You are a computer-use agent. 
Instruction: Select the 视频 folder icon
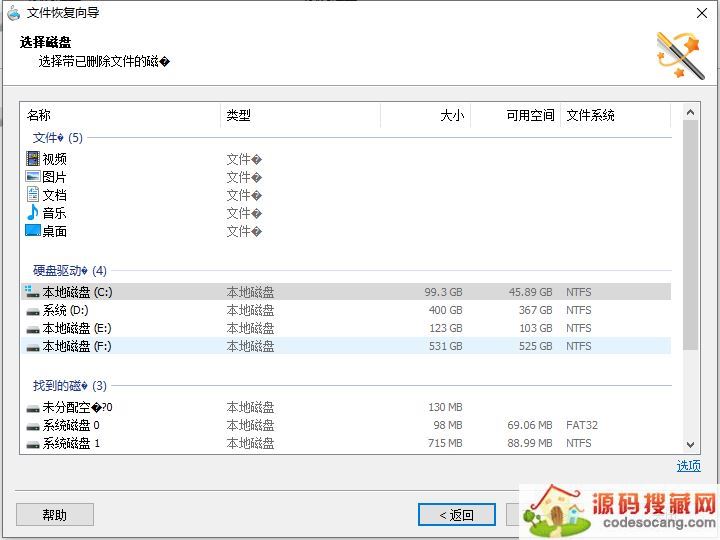point(33,159)
